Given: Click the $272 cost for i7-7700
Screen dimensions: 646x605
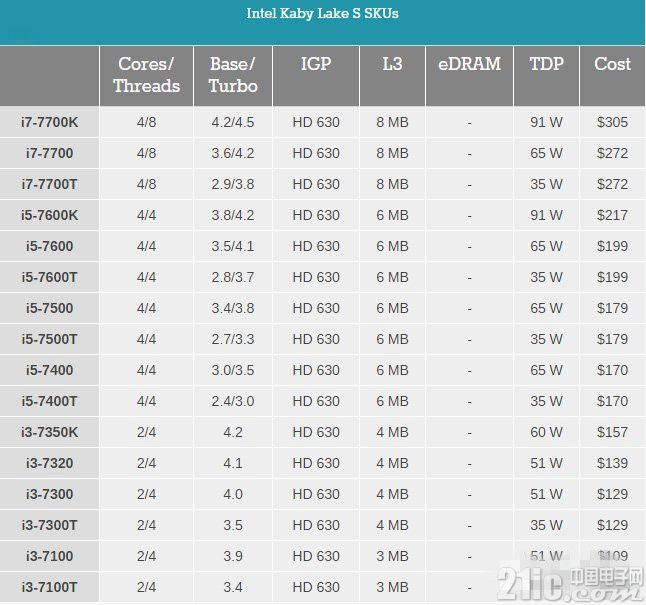Looking at the screenshot, I should [612, 153].
